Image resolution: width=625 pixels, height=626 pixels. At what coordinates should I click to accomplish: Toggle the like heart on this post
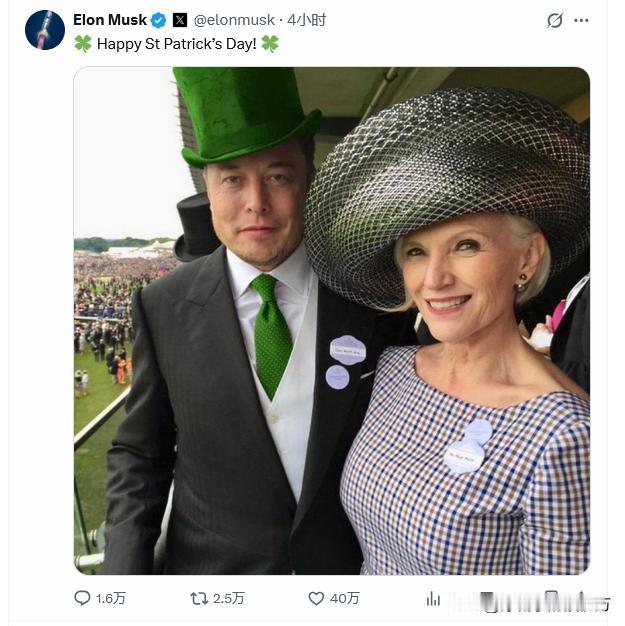[x=316, y=598]
